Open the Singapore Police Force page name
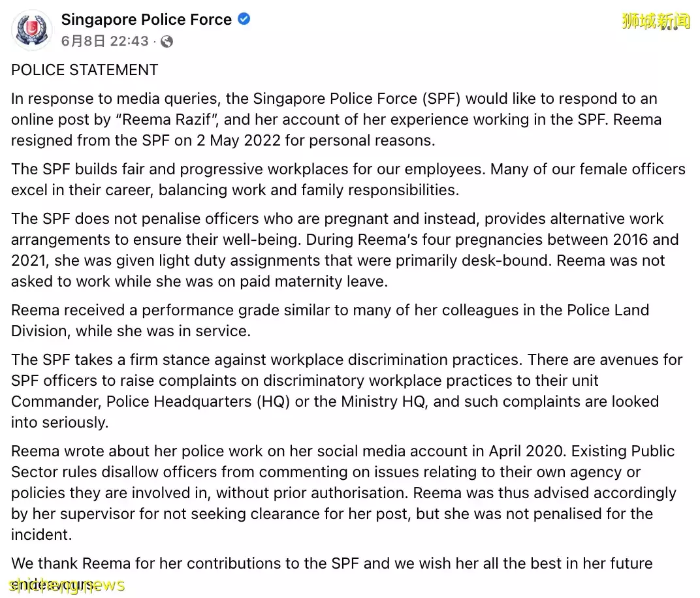700x598 pixels. tap(146, 19)
